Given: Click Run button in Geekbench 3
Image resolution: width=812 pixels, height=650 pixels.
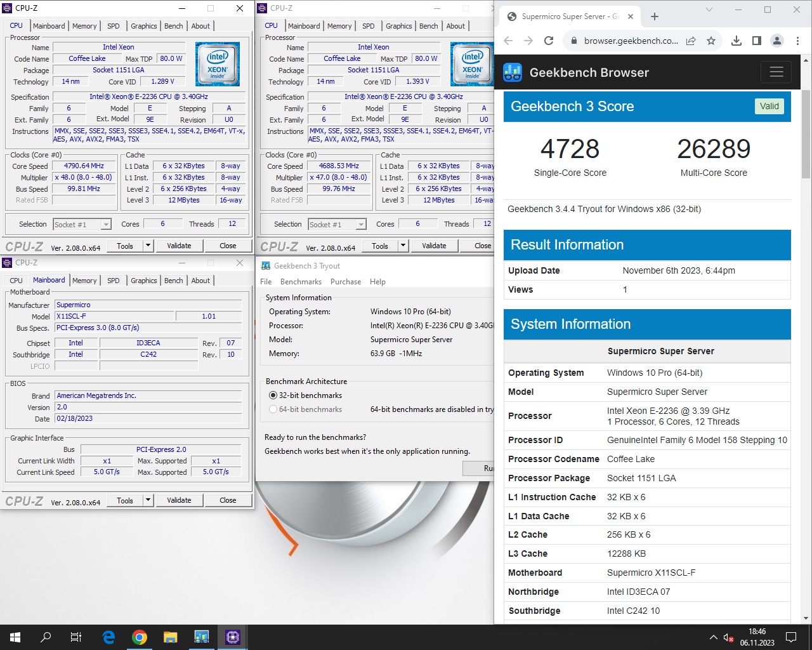Looking at the screenshot, I should 480,468.
